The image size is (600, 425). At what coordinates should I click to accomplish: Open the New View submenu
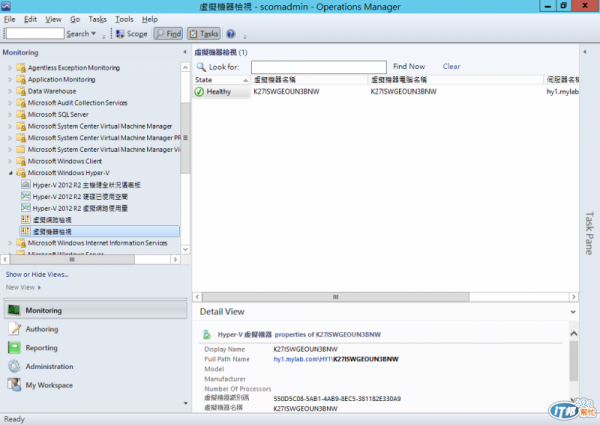[x=23, y=287]
